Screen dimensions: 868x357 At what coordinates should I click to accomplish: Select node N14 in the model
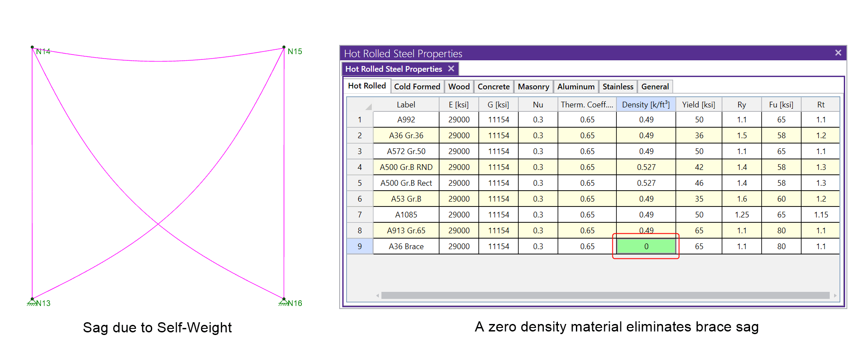pyautogui.click(x=33, y=47)
